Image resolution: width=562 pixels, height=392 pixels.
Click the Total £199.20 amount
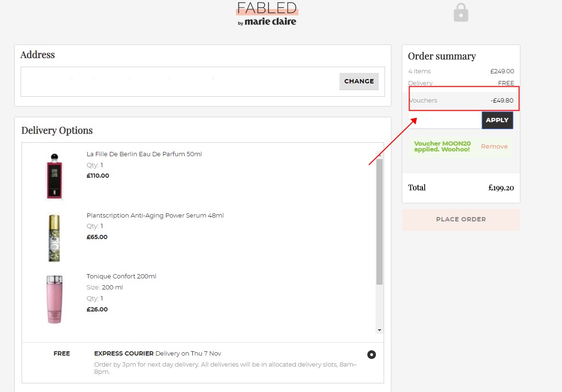click(501, 188)
